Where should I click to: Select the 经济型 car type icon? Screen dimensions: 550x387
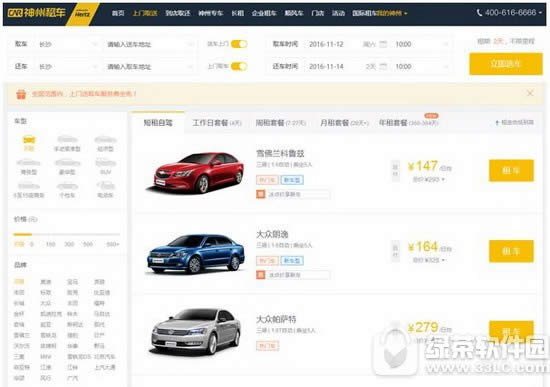[106, 140]
